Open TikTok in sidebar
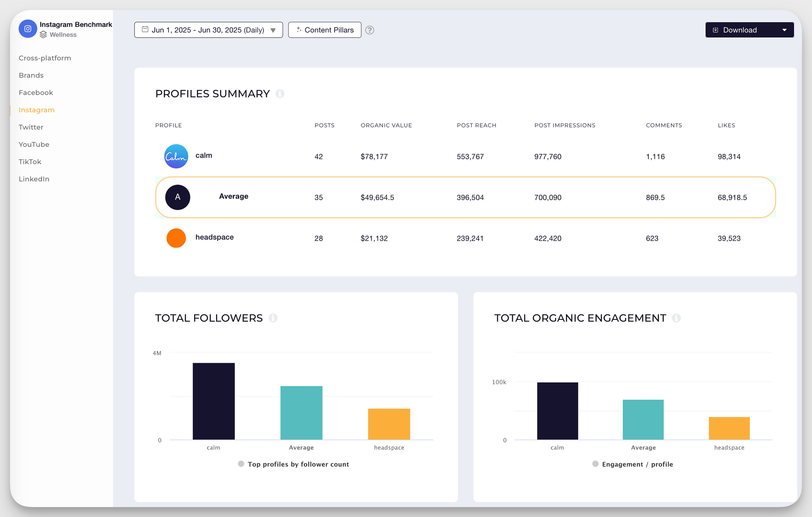 click(30, 162)
